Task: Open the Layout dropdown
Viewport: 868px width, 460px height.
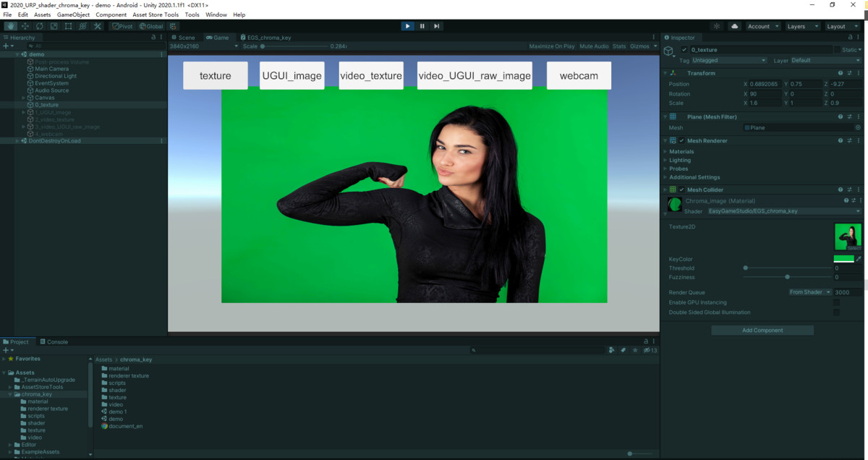Action: (841, 25)
